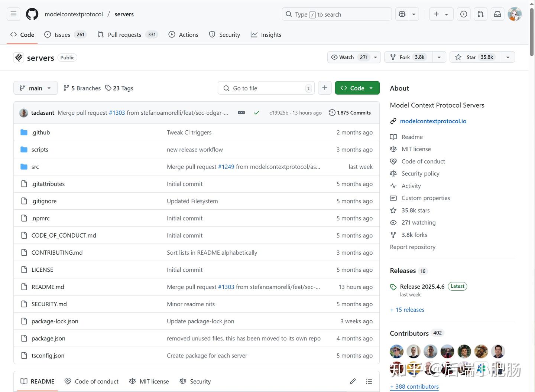Click modelcontextprotocol owner breadcrumb
Screen dimensions: 535x392
74,14
